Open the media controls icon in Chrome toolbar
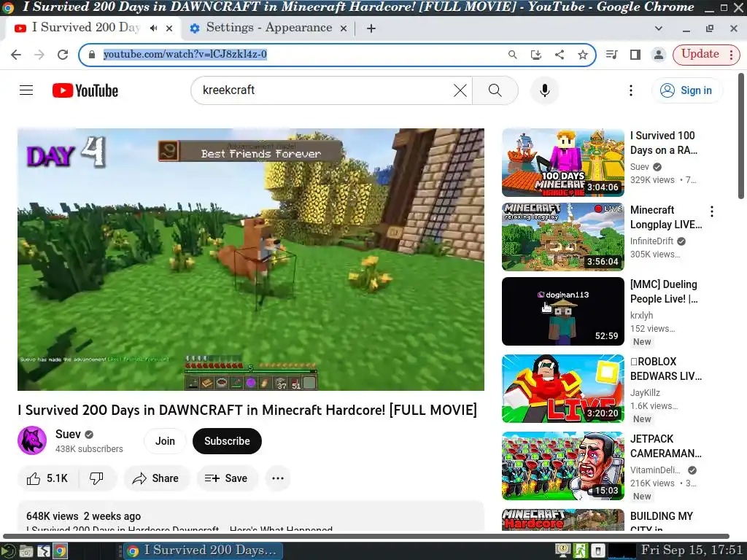 click(612, 55)
